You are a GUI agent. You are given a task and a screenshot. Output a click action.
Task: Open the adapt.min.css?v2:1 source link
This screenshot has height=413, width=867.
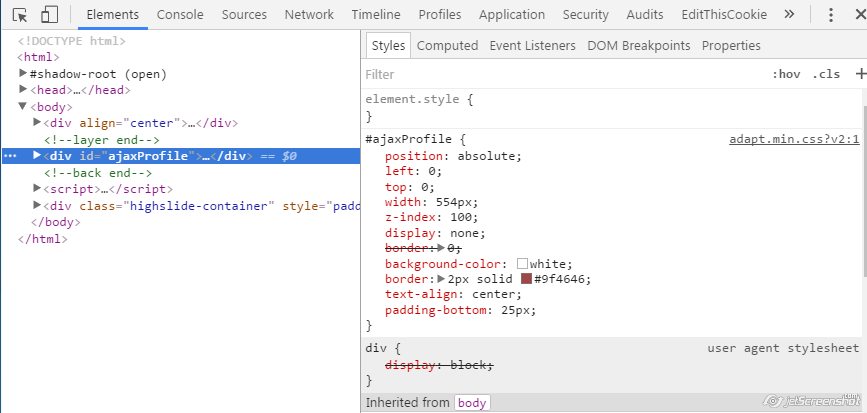click(x=795, y=139)
